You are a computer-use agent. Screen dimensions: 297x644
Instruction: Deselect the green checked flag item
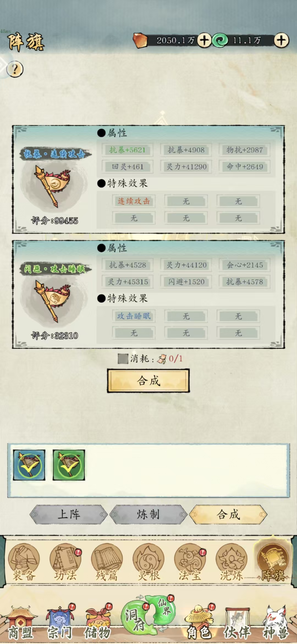(69, 465)
